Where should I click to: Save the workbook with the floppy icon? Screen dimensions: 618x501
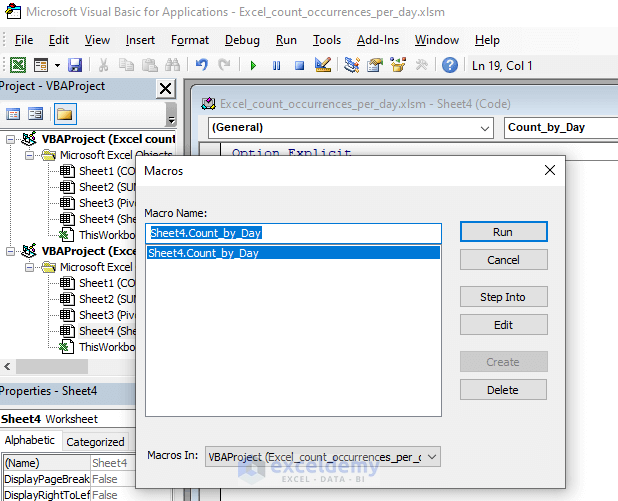click(x=75, y=65)
